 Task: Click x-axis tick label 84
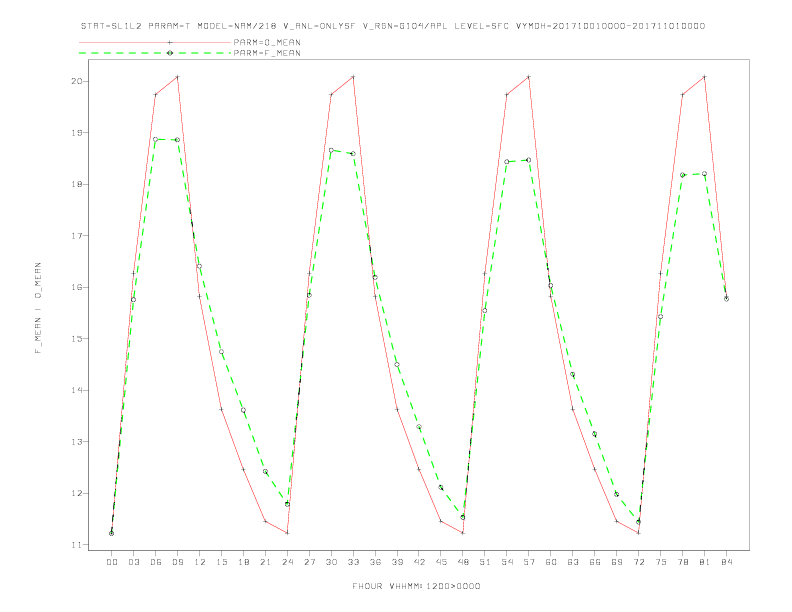point(727,562)
